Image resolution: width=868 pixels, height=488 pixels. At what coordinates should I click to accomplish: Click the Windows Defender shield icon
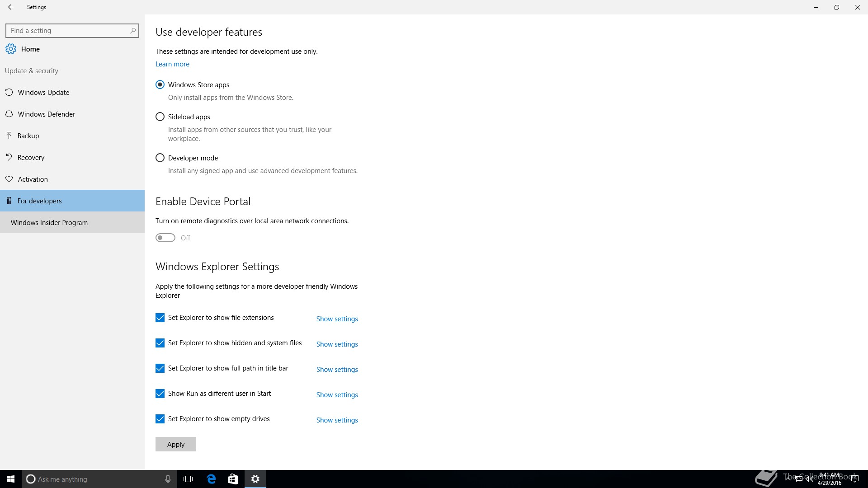[9, 114]
